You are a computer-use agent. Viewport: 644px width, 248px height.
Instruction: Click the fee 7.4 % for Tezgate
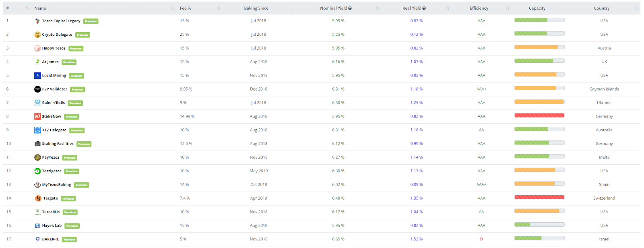pos(185,198)
